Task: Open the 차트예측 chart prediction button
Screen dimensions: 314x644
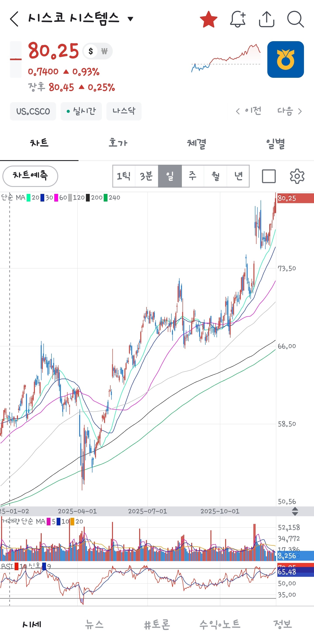Action: point(30,176)
